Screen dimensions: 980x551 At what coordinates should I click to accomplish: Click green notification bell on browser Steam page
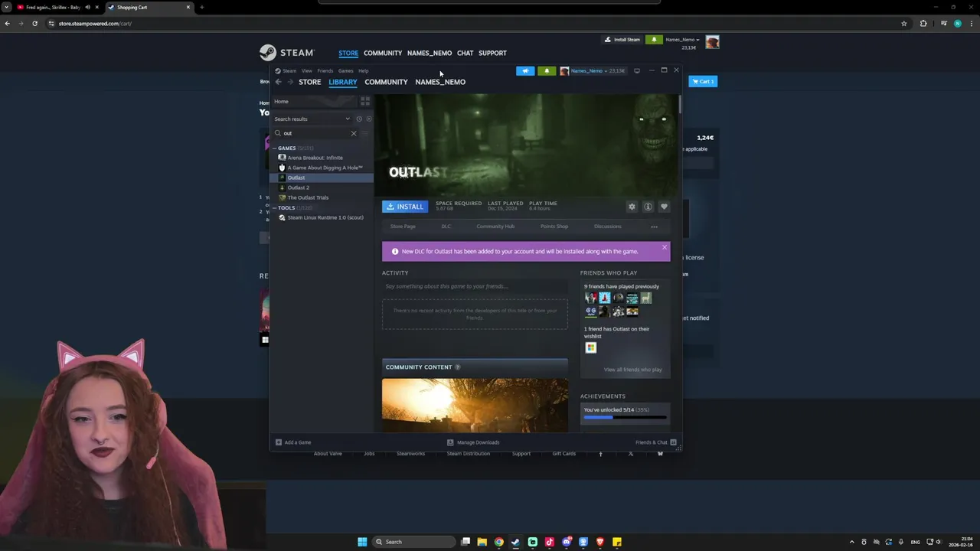pos(654,39)
